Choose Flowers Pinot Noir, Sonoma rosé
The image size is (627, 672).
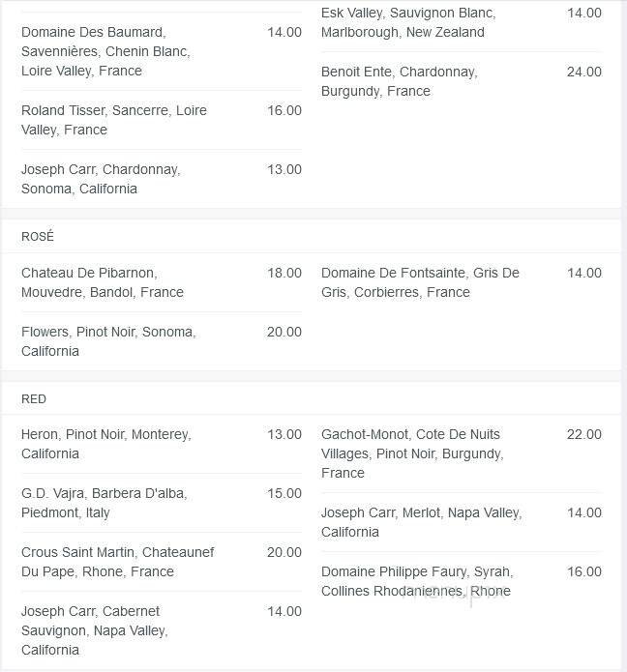pos(108,341)
